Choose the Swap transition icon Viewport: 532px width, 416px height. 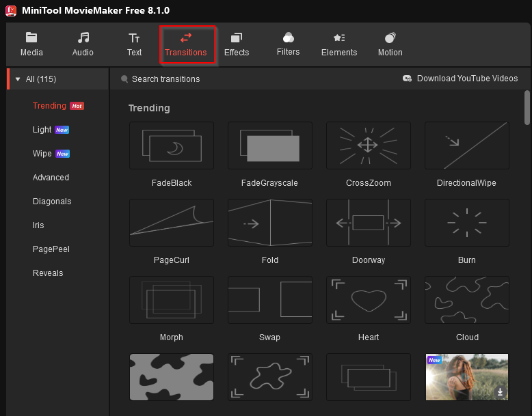(x=270, y=300)
